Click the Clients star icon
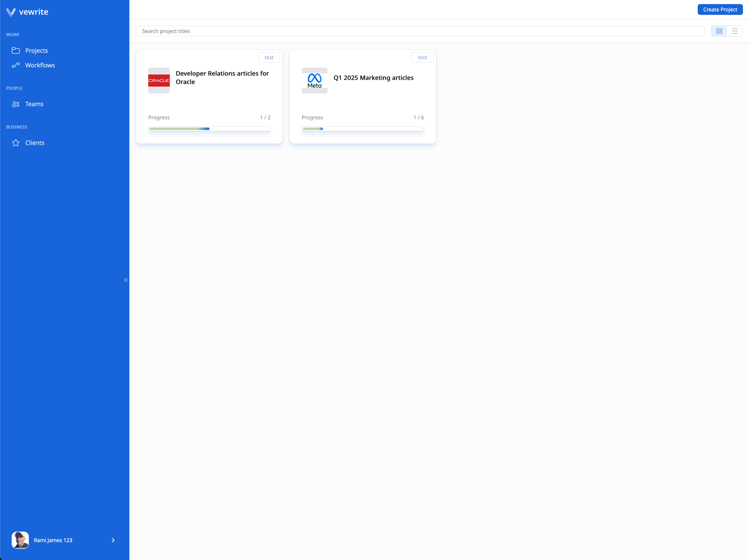Screen dimensions: 749x560 click(16, 143)
